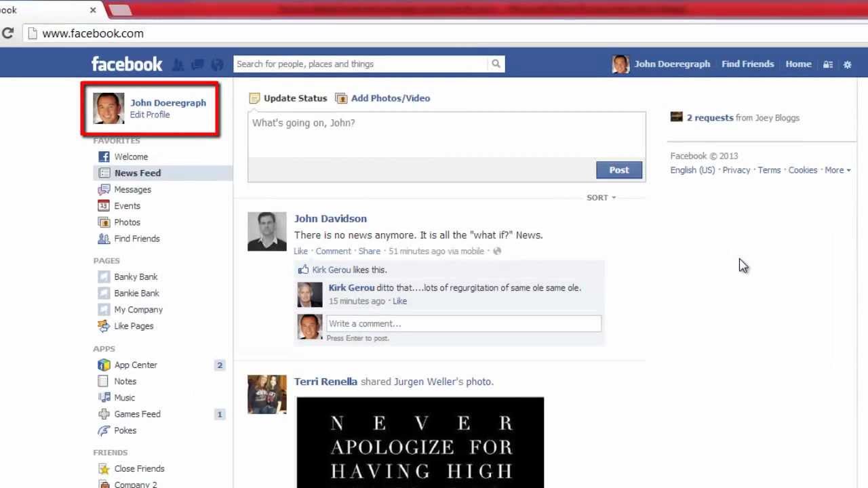Image resolution: width=868 pixels, height=488 pixels.
Task: Click the Music icon in sidebar
Action: (x=104, y=398)
